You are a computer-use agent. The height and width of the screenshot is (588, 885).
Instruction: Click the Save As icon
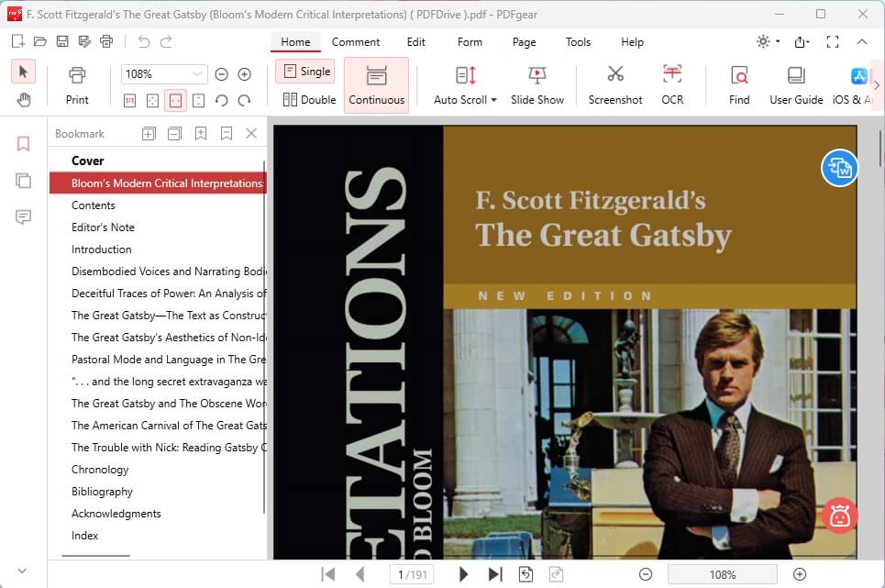click(x=84, y=41)
